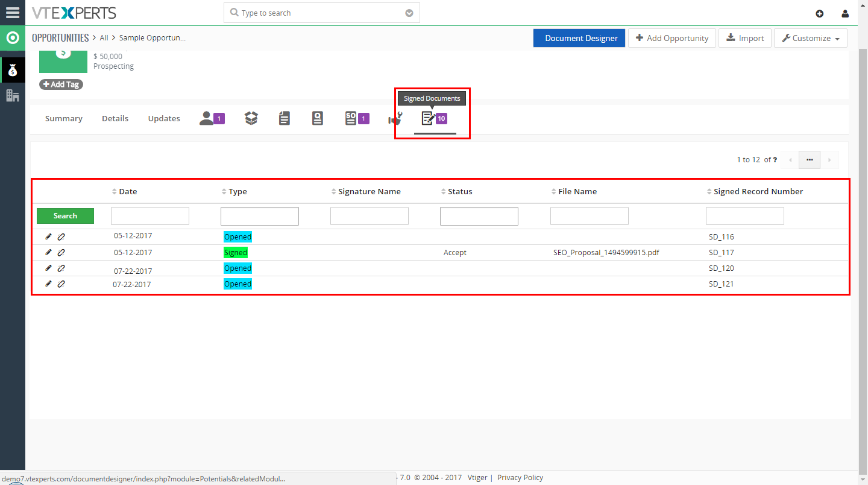
Task: Edit the SD_116 record with pencil icon
Action: pyautogui.click(x=49, y=236)
